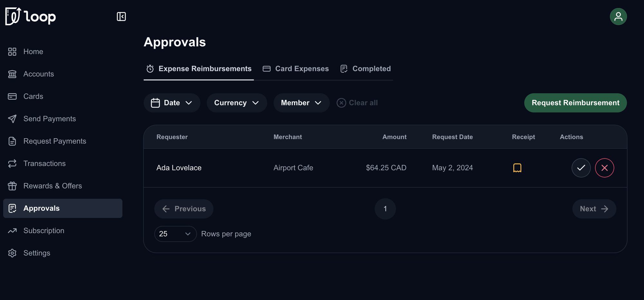Switch to Expense Reimbursements tab

tap(199, 69)
